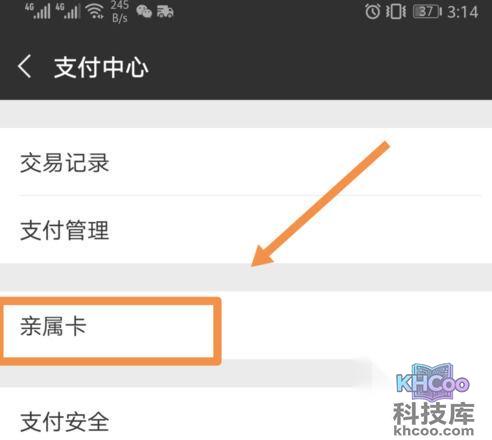Tap the first 4G signal bars
Viewport: 492px width, 440px height.
coord(38,11)
